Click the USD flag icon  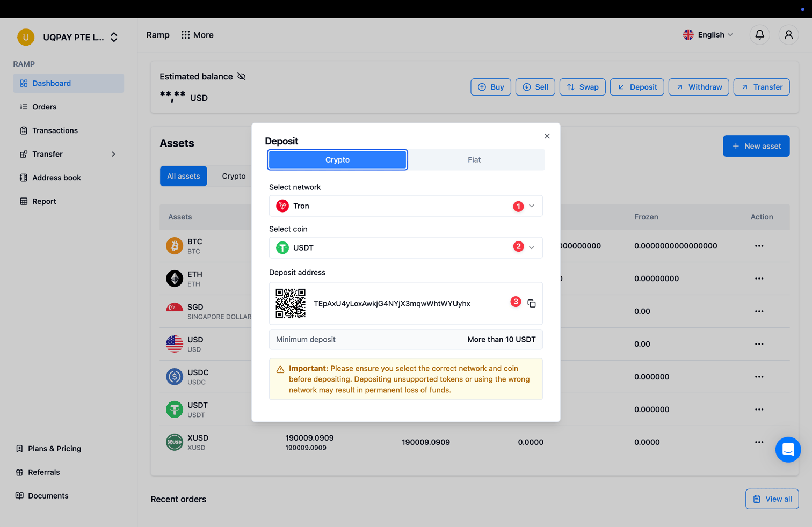point(174,344)
